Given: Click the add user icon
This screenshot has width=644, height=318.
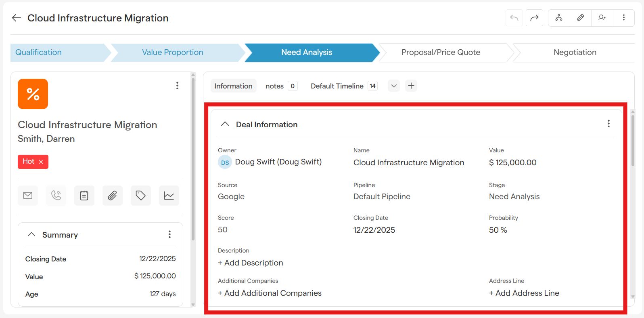Looking at the screenshot, I should click(x=602, y=18).
